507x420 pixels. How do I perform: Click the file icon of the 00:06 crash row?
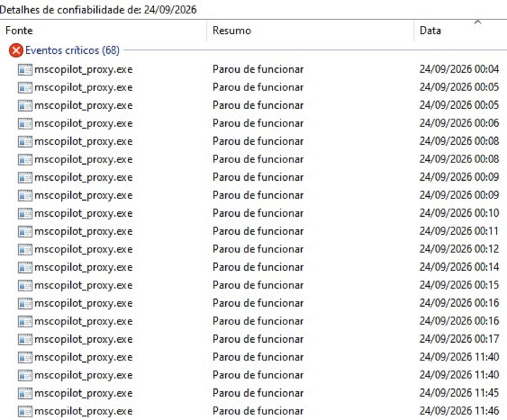pos(25,123)
